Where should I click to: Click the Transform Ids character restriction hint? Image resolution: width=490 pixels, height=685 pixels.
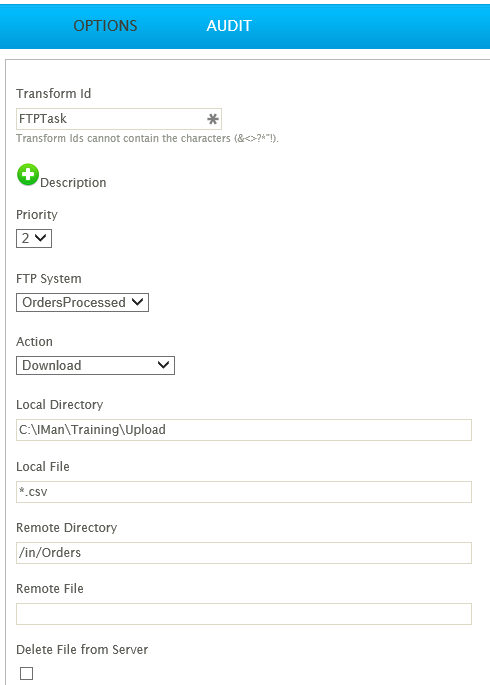(147, 138)
